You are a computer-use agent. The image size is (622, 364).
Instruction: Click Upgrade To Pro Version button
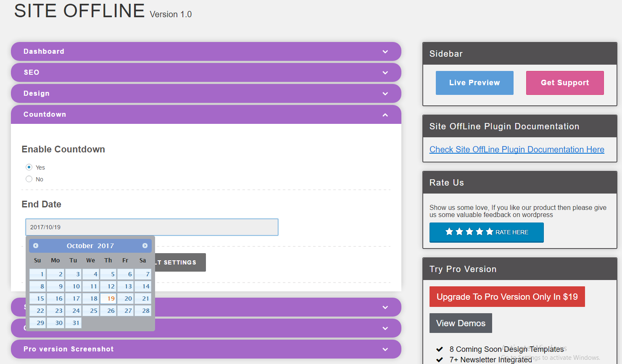pos(507,297)
